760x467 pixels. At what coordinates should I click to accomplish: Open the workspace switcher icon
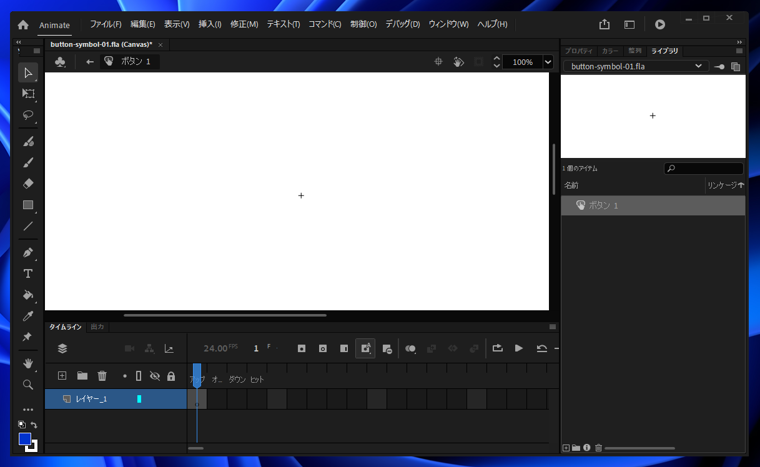(629, 24)
